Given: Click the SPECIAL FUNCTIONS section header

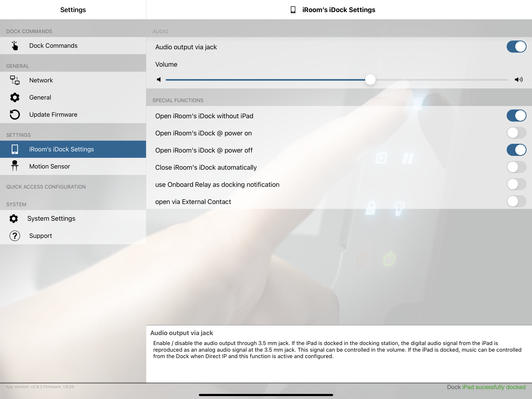Looking at the screenshot, I should click(x=178, y=100).
